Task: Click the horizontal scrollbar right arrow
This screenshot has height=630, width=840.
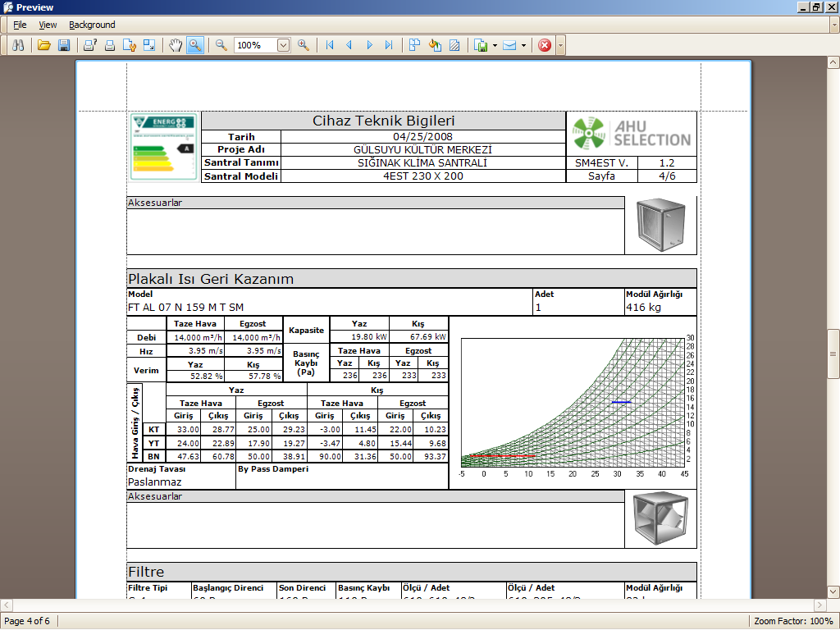Action: pyautogui.click(x=820, y=605)
